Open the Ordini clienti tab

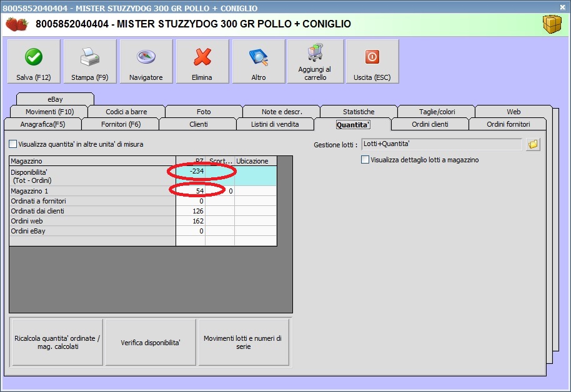click(x=430, y=124)
